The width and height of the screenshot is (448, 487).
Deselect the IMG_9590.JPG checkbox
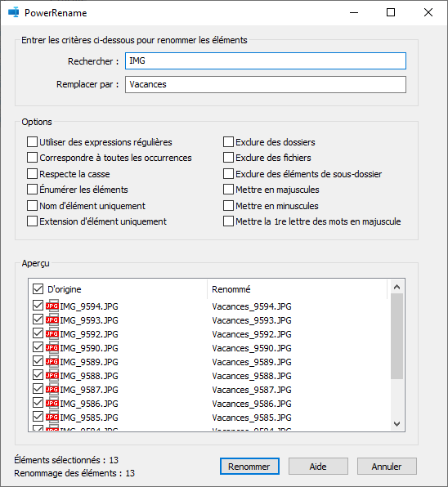[x=38, y=347]
